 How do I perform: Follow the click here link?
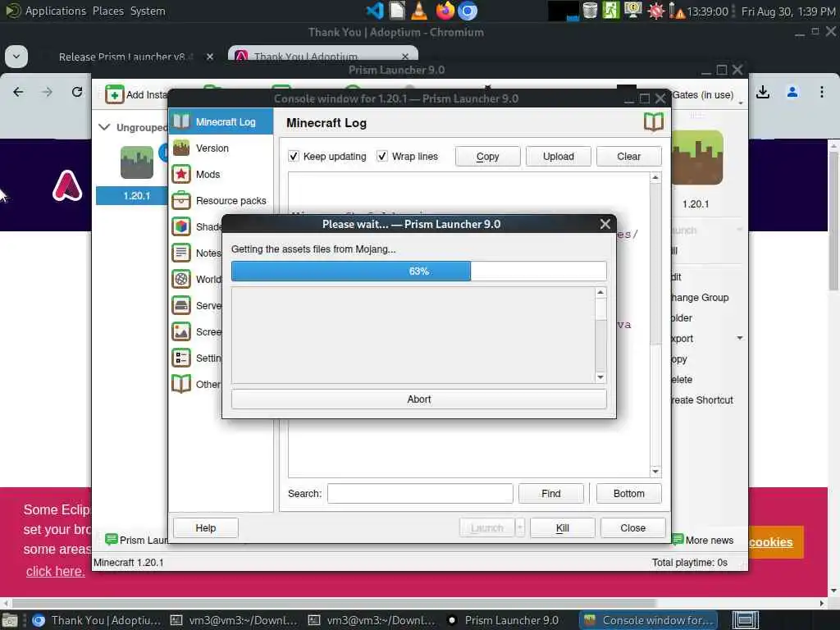56,572
